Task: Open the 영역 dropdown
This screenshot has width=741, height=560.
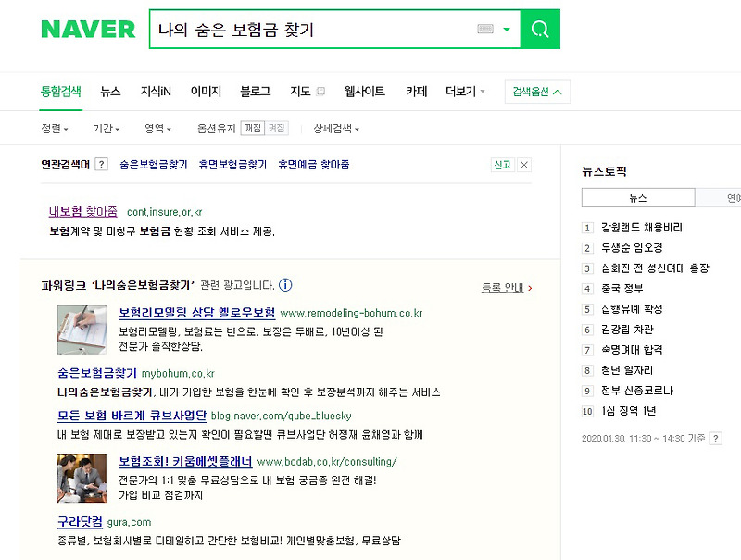Action: 157,129
